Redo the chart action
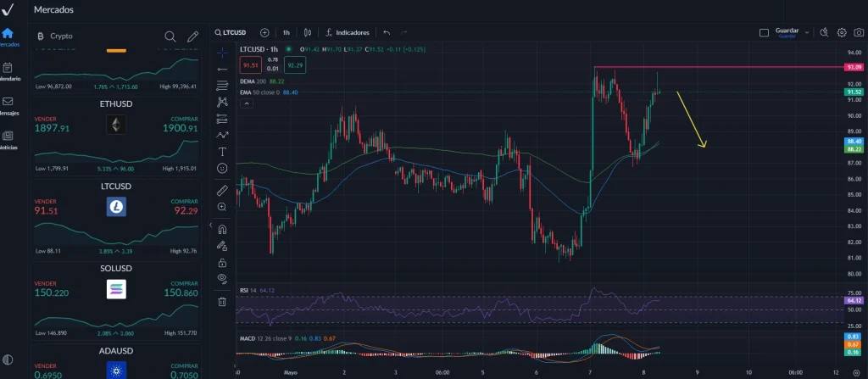 (403, 33)
